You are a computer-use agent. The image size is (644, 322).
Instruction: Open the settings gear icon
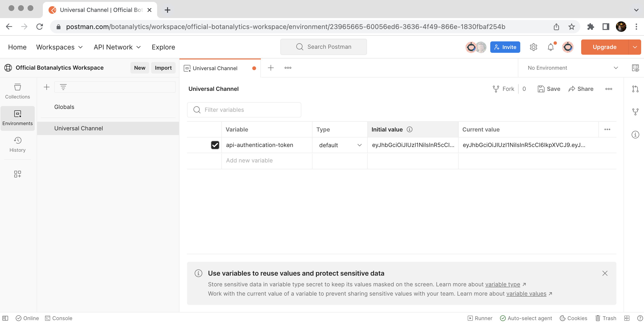(x=533, y=47)
